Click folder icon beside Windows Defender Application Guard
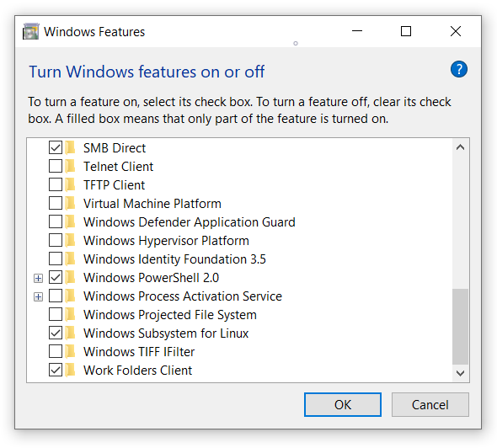This screenshot has height=448, width=497. point(71,221)
